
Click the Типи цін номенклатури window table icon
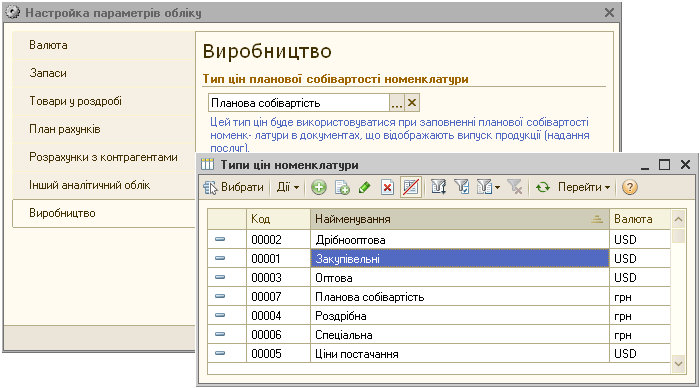coord(208,165)
